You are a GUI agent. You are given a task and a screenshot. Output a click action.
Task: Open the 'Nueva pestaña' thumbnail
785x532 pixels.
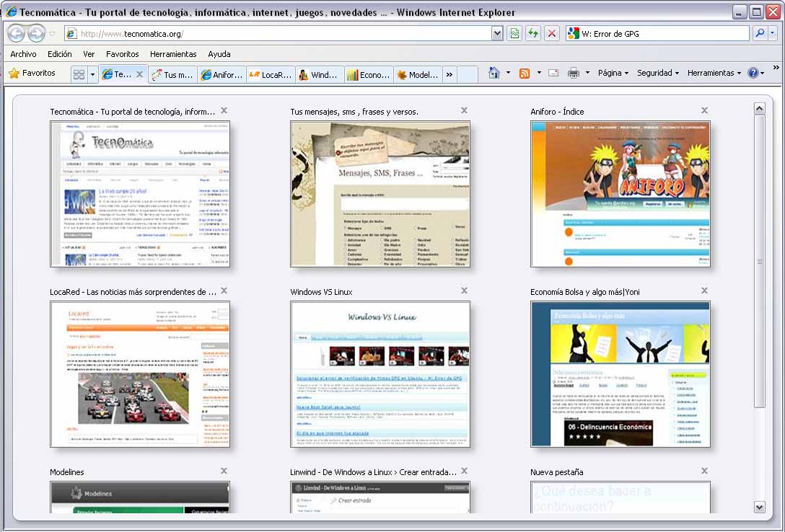[620, 497]
